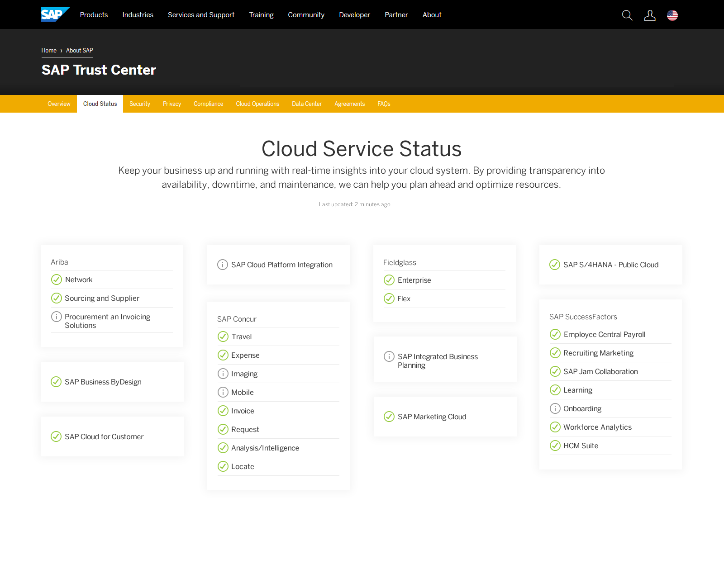Image resolution: width=724 pixels, height=588 pixels.
Task: Open the Partner menu
Action: pyautogui.click(x=396, y=15)
